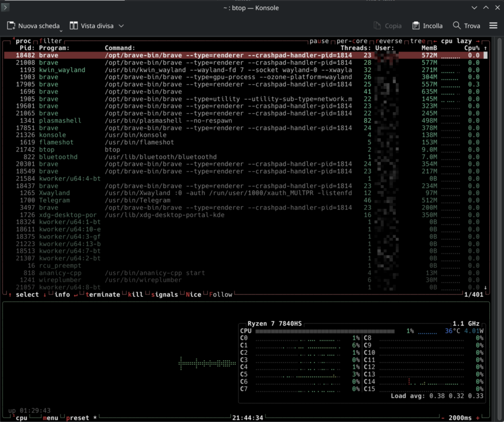This screenshot has width=504, height=422.
Task: Click the select down arrow in the process footer
Action: coord(45,294)
